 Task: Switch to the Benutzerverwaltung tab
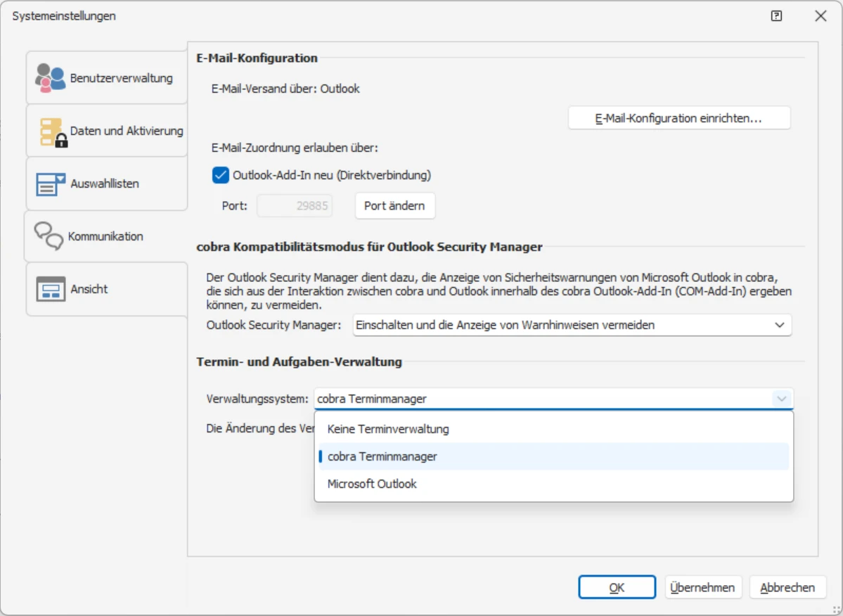121,78
